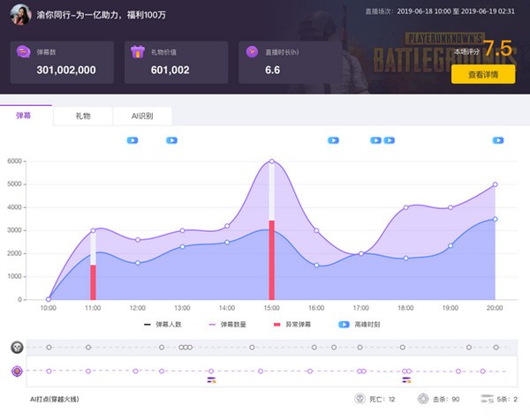Play the highlight clip just before 13:00
Screen dimensions: 530x420
[x=171, y=140]
